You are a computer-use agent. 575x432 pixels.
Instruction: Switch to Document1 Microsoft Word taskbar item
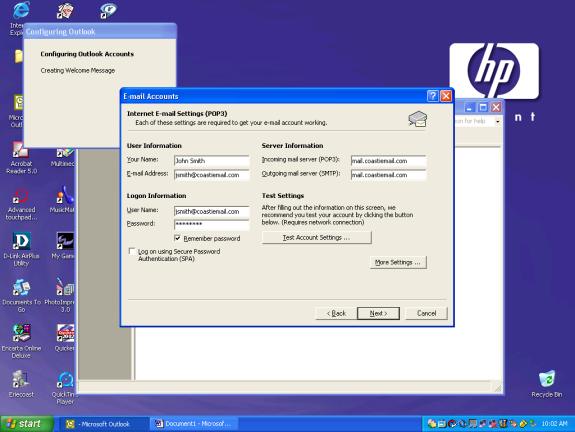click(194, 424)
